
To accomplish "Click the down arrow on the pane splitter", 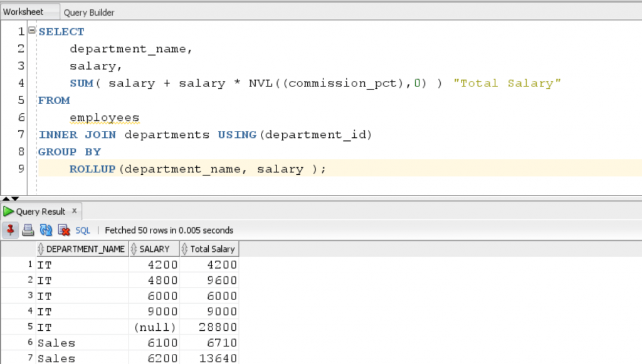I will (x=15, y=199).
